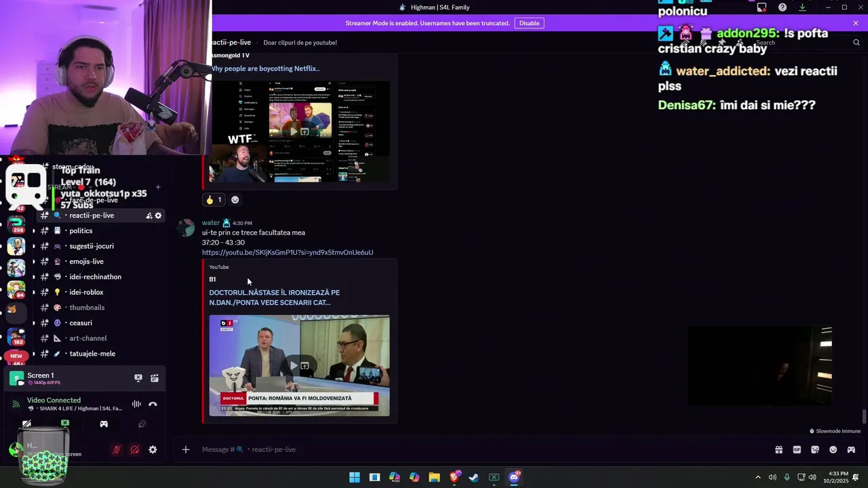Image resolution: width=868 pixels, height=488 pixels.
Task: Dismiss the Streamer Mode banner
Action: click(x=856, y=23)
